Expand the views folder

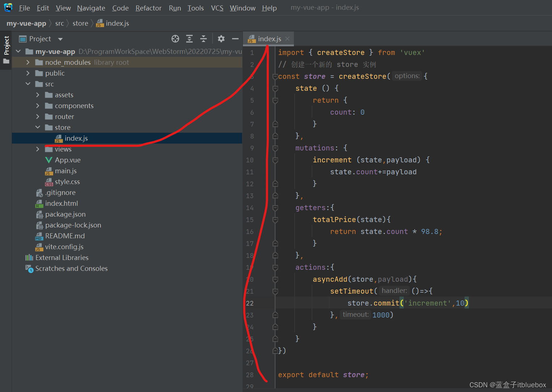point(38,149)
